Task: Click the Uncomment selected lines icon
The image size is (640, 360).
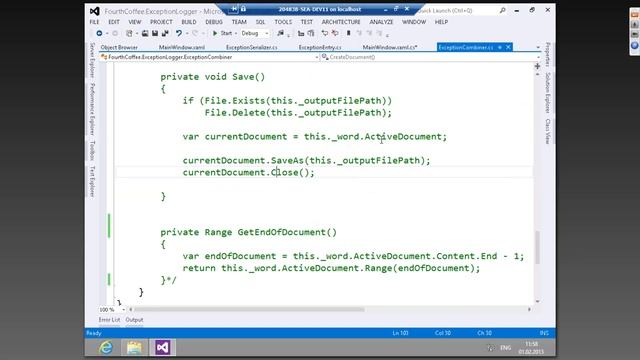Action: click(x=335, y=33)
